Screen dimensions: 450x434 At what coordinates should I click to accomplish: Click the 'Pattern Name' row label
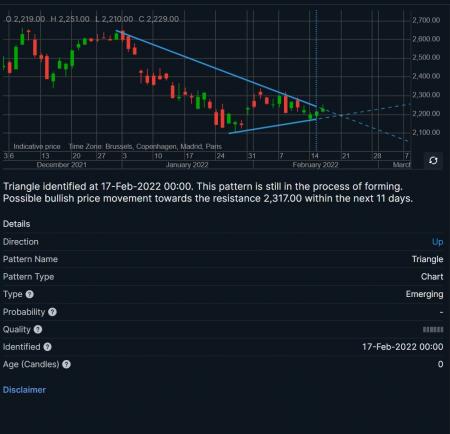[x=30, y=259]
